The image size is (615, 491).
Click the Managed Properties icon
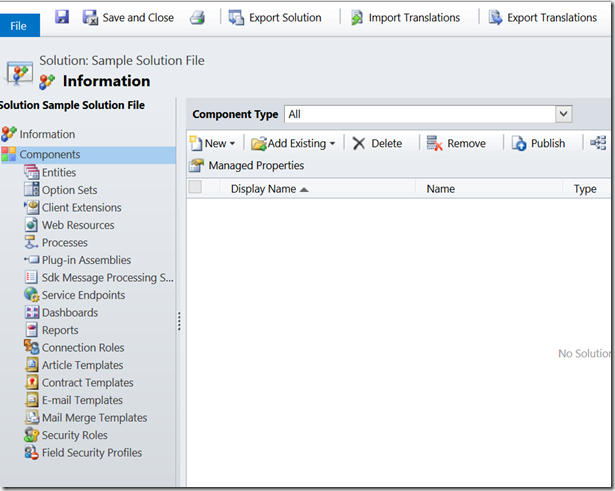[x=196, y=166]
